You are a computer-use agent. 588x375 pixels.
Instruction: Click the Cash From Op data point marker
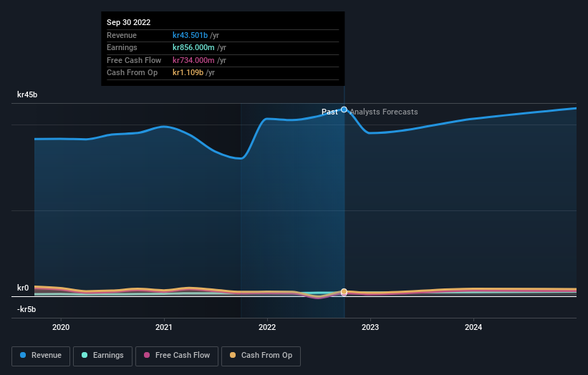click(x=344, y=291)
